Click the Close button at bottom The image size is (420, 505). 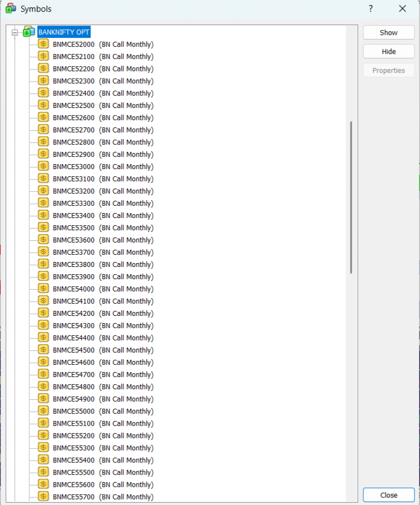388,495
